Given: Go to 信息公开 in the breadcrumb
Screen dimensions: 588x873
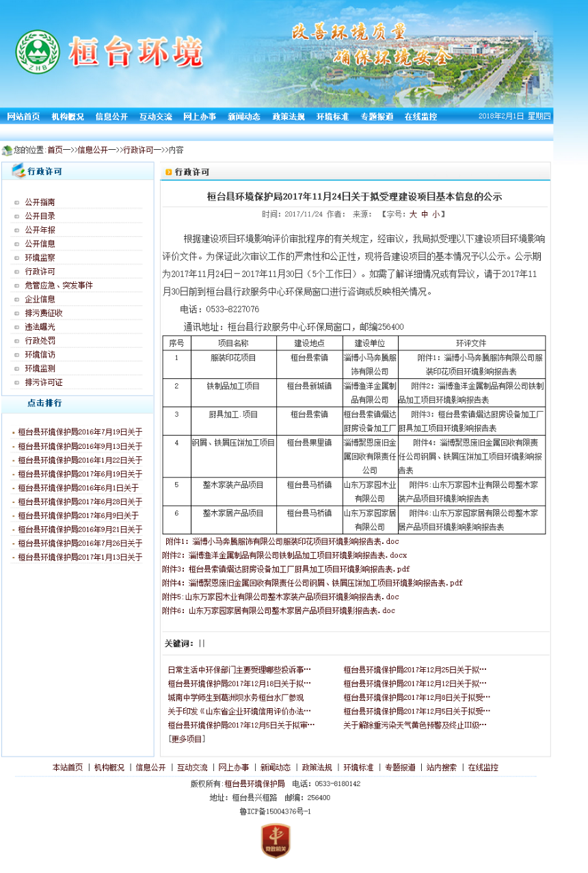Looking at the screenshot, I should [x=94, y=150].
